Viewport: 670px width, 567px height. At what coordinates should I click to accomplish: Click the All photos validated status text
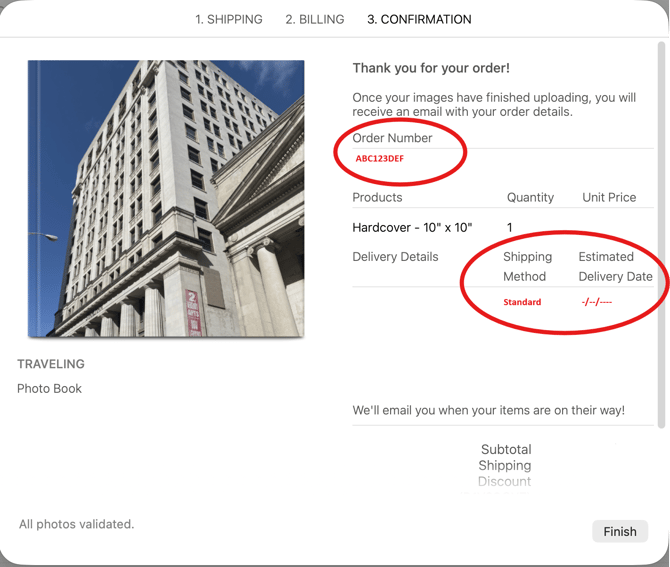click(x=76, y=524)
